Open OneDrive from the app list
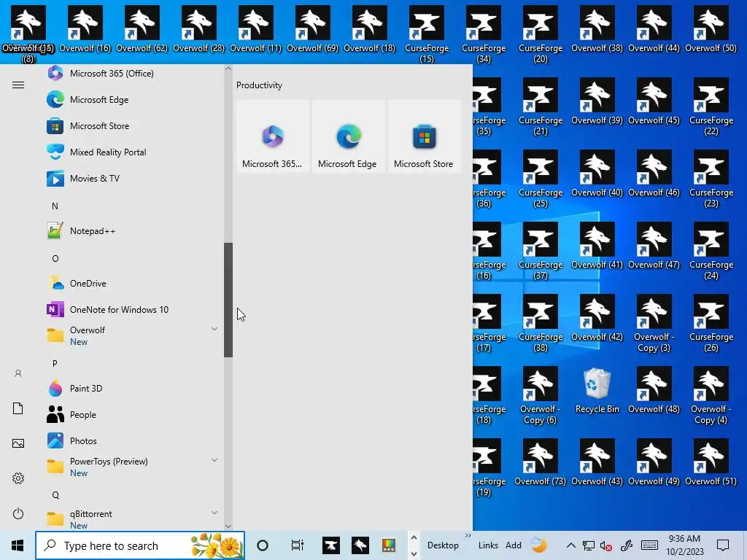The image size is (747, 560). (133, 284)
